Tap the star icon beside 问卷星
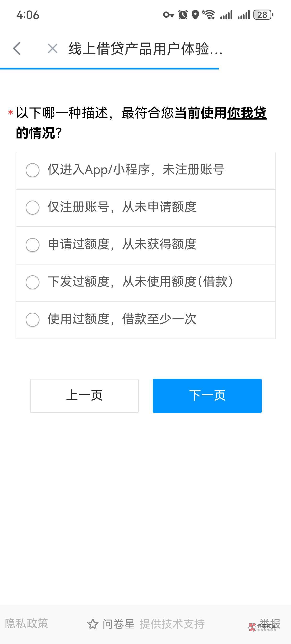The width and height of the screenshot is (291, 644). 93,624
